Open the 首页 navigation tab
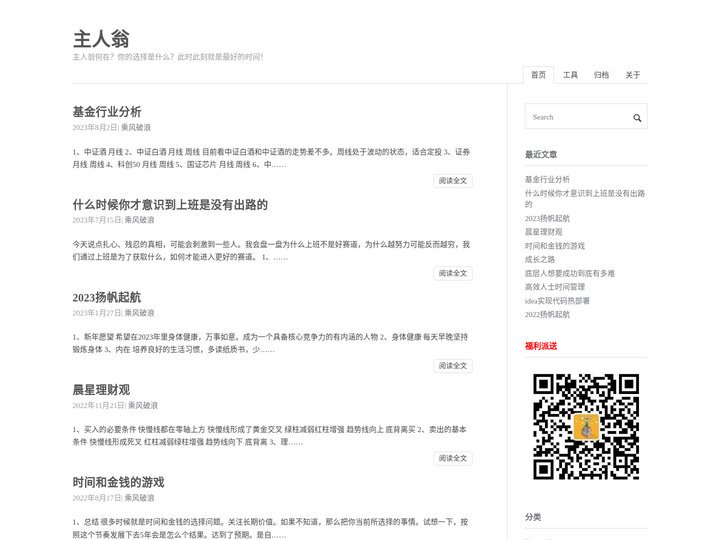Image resolution: width=720 pixels, height=540 pixels. tap(538, 75)
